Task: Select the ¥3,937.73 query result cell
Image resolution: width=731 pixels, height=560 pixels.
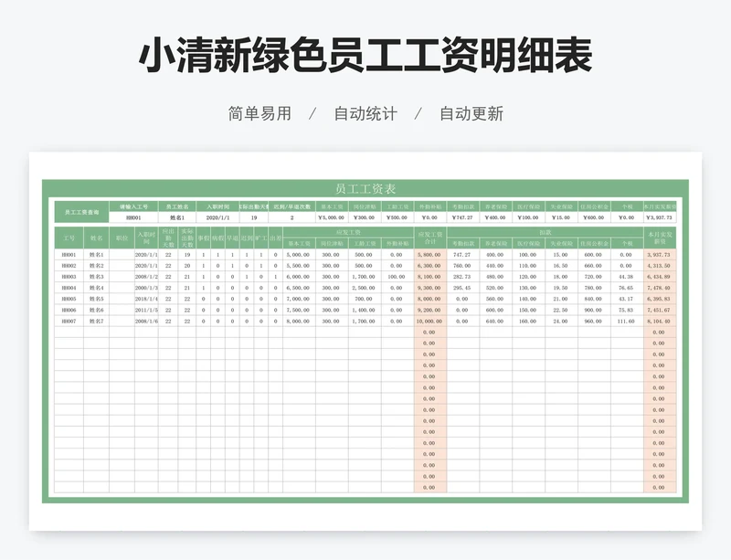Action: click(x=660, y=217)
